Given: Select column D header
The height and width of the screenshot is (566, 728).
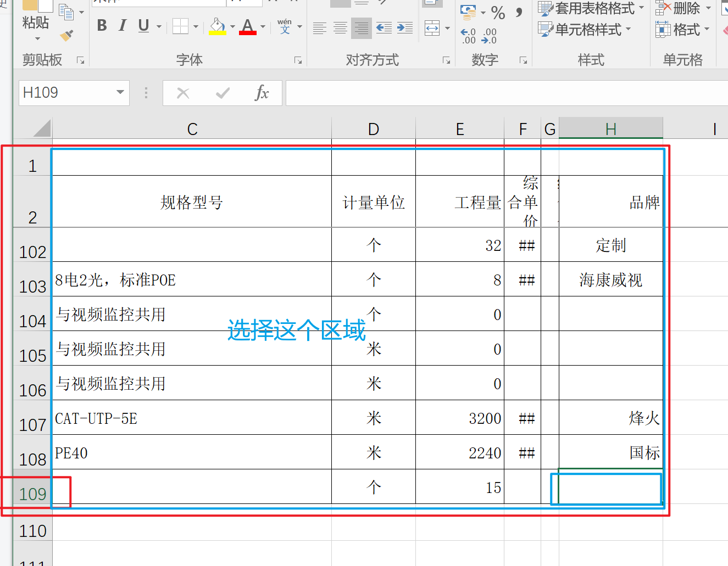Looking at the screenshot, I should click(x=374, y=128).
